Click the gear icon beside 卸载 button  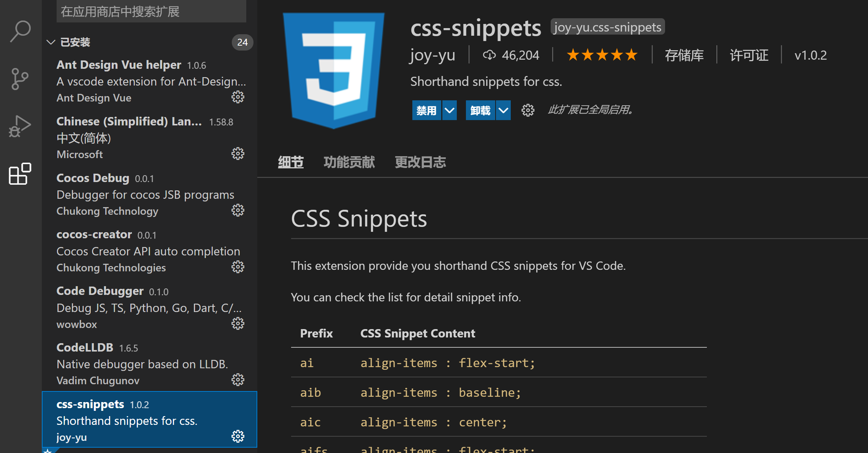point(528,111)
